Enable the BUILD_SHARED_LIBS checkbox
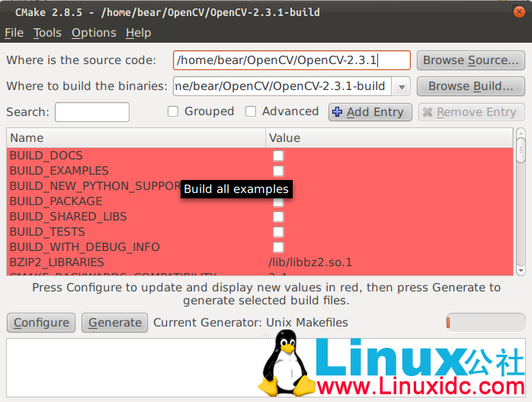Image resolution: width=532 pixels, height=402 pixels. (x=278, y=217)
